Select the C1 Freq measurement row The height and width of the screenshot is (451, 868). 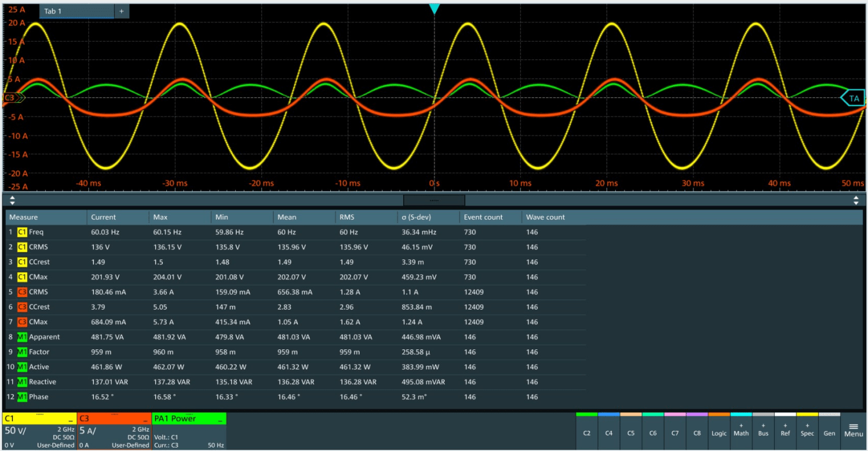coord(296,232)
